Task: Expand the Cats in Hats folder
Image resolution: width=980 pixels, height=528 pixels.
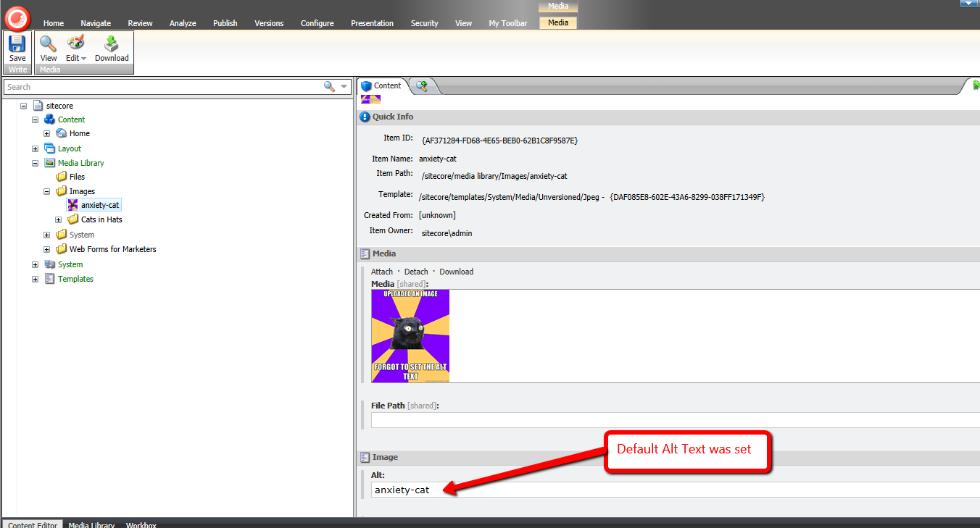Action: click(x=59, y=219)
